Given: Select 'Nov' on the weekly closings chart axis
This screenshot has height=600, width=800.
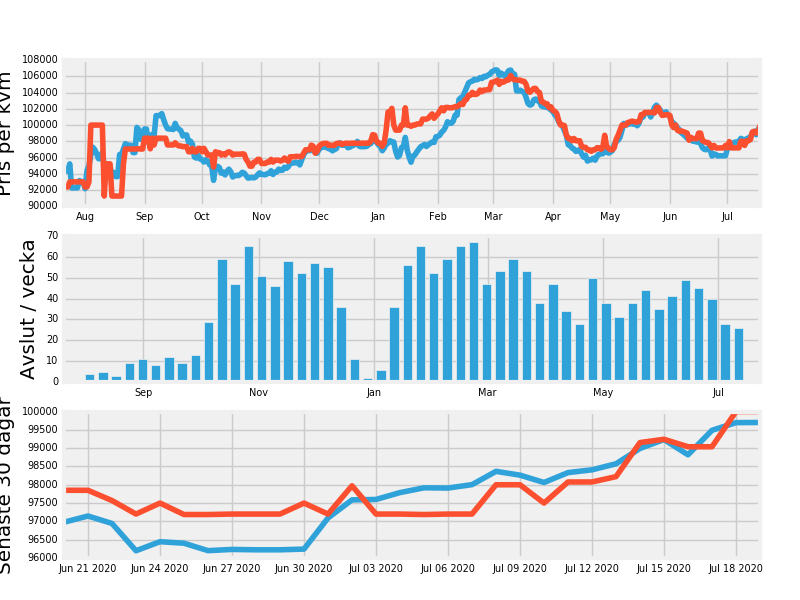Looking at the screenshot, I should (x=259, y=392).
